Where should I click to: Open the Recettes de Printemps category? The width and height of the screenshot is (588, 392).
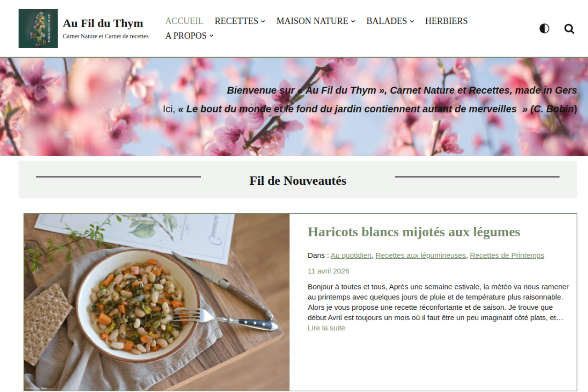(507, 256)
